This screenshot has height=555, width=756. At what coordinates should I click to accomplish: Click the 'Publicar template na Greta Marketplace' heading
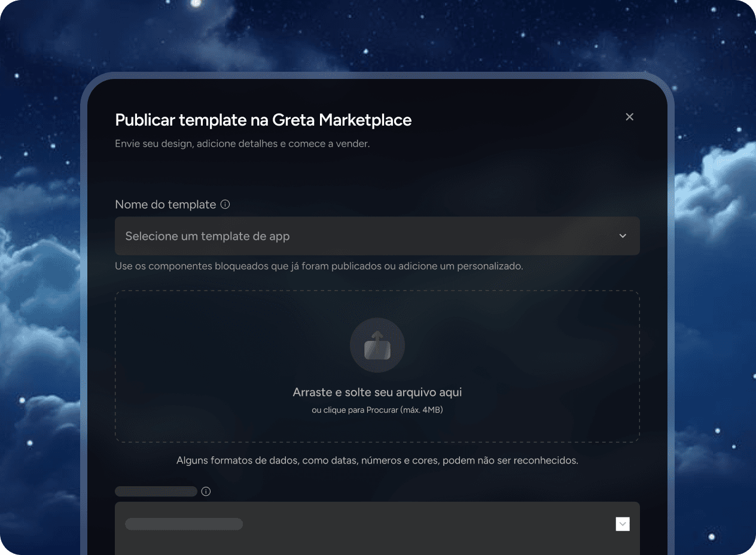(x=263, y=120)
